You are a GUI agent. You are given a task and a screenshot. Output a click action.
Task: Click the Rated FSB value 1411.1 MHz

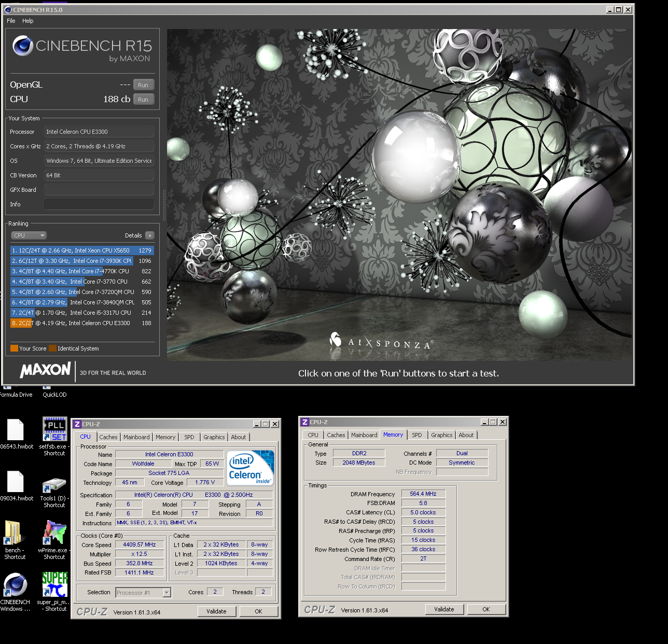pos(140,572)
